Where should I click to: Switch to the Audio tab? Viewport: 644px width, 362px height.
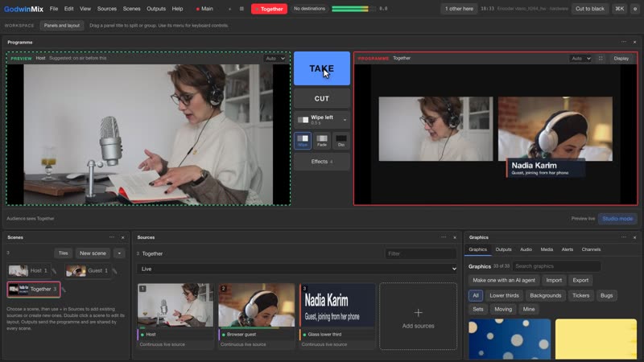[526, 249]
